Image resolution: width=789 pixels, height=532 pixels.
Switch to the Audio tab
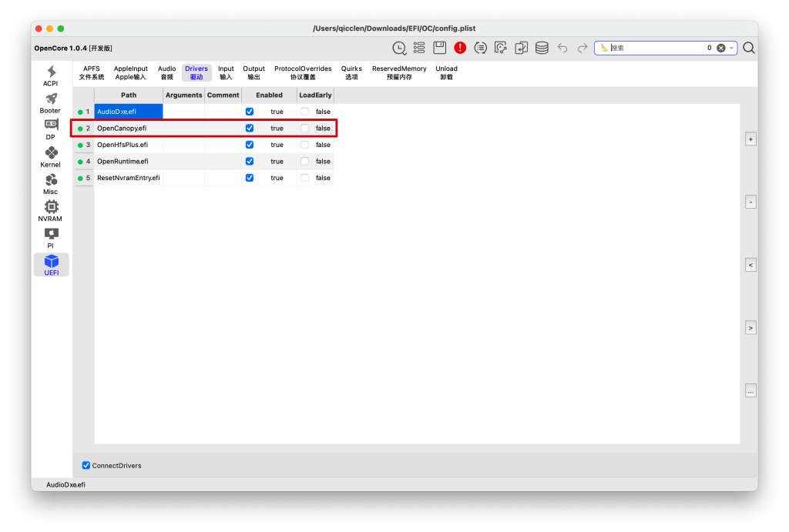pyautogui.click(x=167, y=73)
